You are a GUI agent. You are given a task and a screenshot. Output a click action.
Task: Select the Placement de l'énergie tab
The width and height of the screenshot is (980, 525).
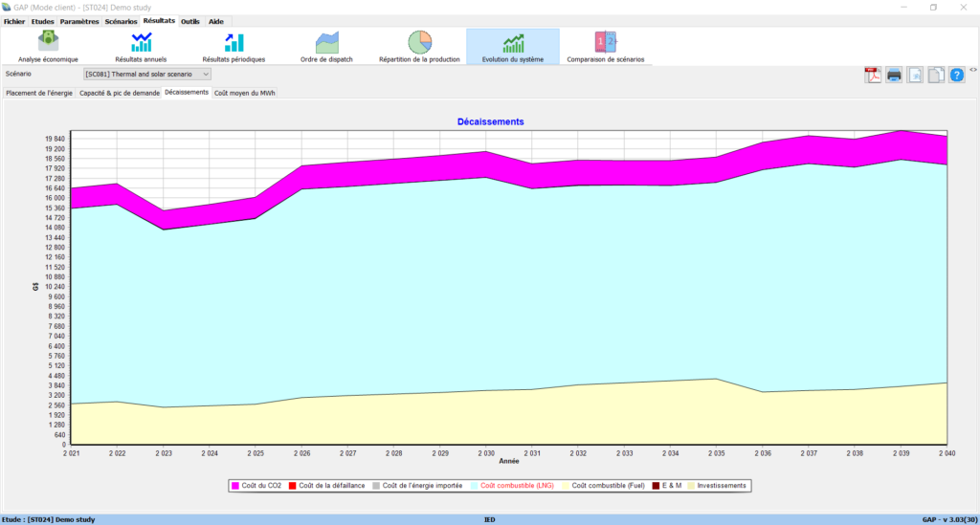[39, 93]
